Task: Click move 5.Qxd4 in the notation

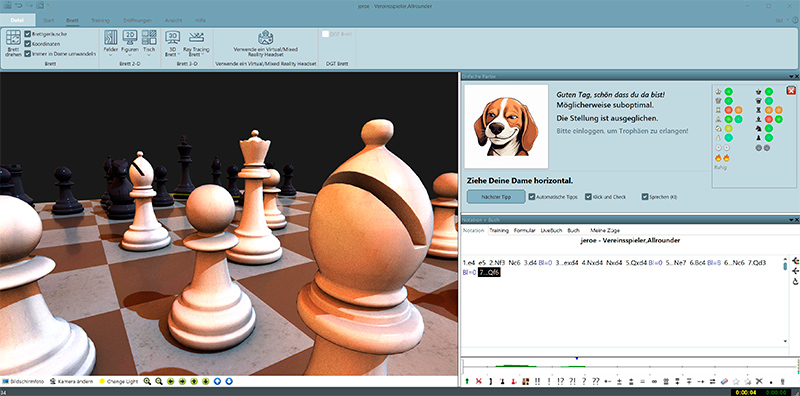Action: 636,263
